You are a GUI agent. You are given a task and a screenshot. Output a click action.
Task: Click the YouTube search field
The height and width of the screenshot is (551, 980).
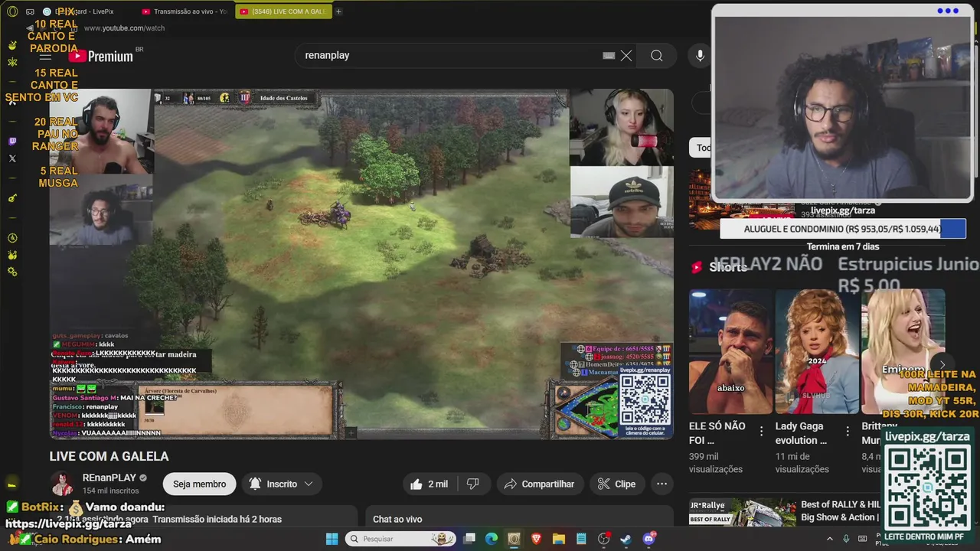[452, 55]
